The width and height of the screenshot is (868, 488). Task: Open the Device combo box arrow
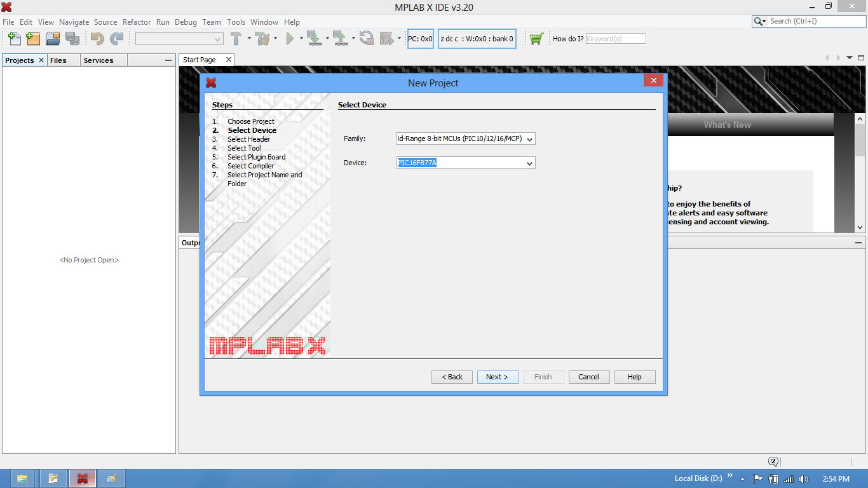[530, 163]
